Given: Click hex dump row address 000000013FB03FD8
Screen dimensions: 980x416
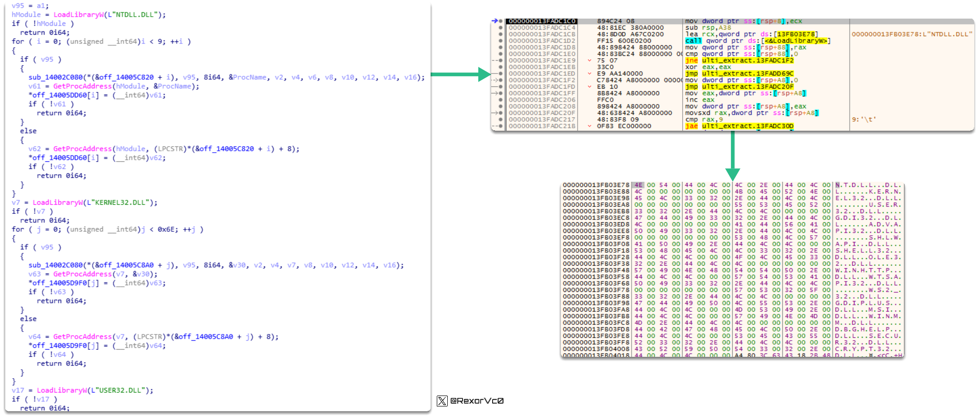Looking at the screenshot, I should [596, 330].
